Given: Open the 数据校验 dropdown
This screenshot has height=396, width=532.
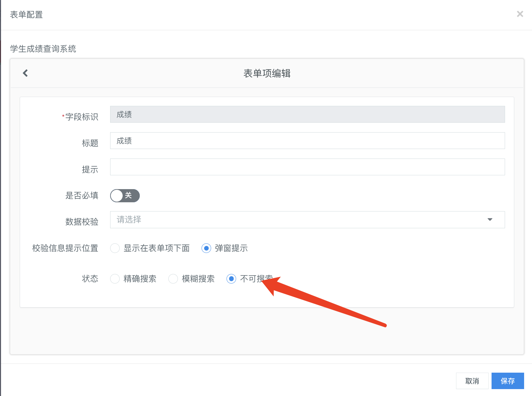Looking at the screenshot, I should coord(307,220).
